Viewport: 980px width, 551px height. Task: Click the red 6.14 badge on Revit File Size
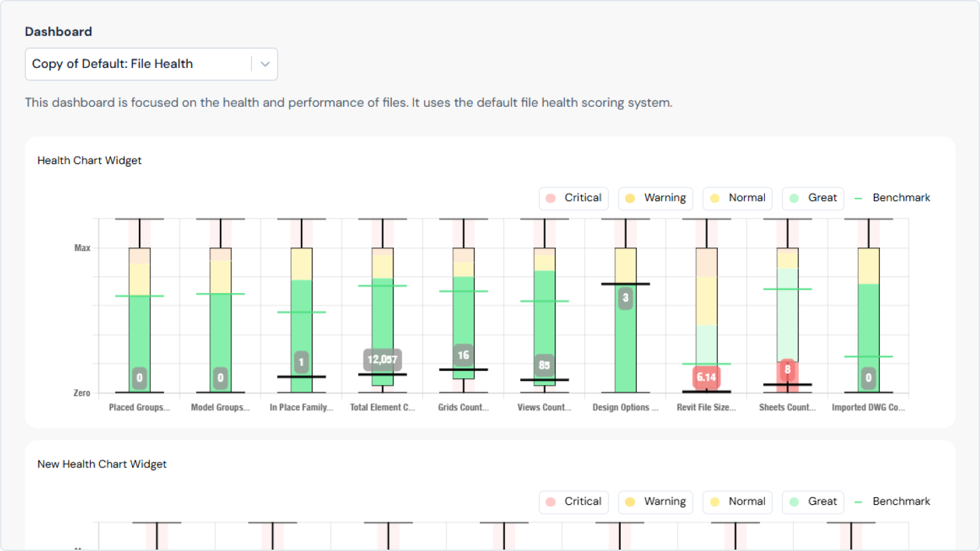(706, 377)
